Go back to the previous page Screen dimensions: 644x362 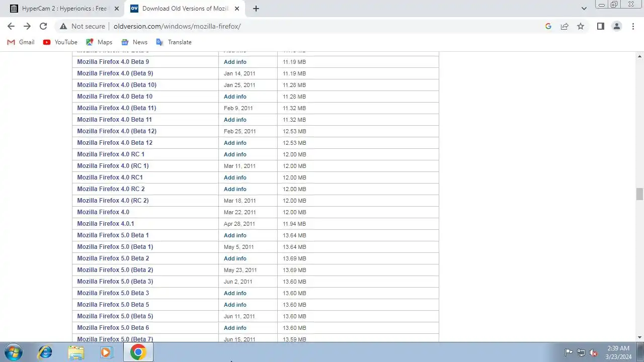(x=11, y=26)
